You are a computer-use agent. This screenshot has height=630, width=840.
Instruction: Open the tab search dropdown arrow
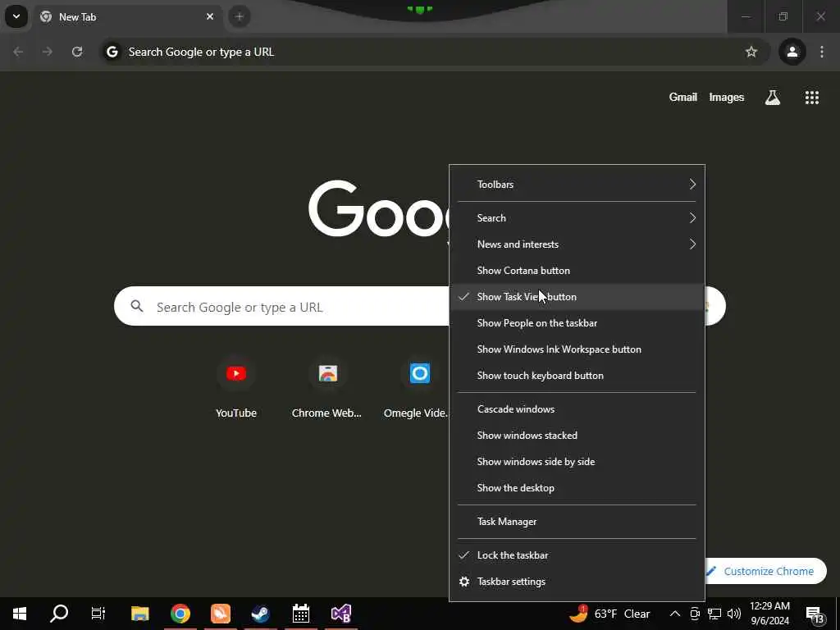pyautogui.click(x=16, y=16)
